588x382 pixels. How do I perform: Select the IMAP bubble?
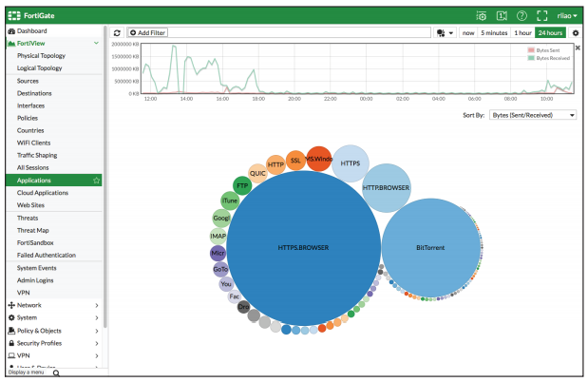[218, 236]
